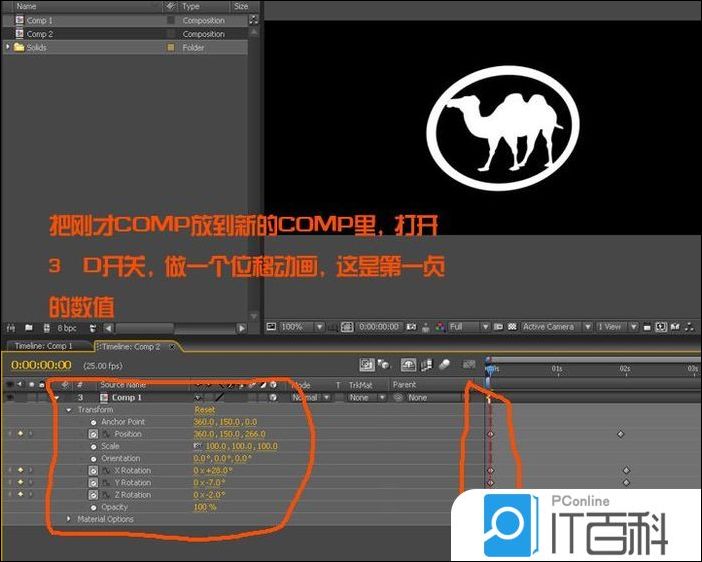Click the Source Name column header
702x562 pixels.
123,384
